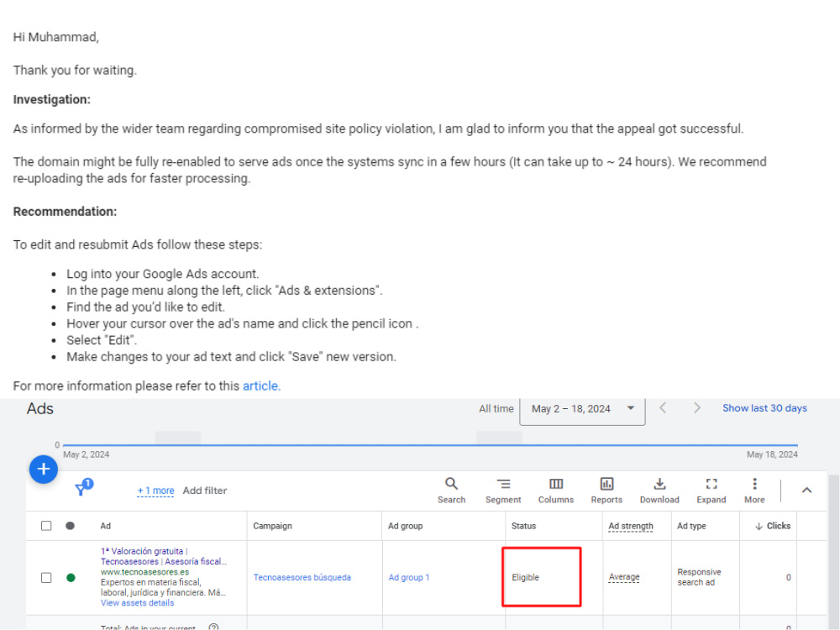The height and width of the screenshot is (630, 840).
Task: Open the date range dropdown May 2 – 18, 2024
Action: tap(582, 411)
